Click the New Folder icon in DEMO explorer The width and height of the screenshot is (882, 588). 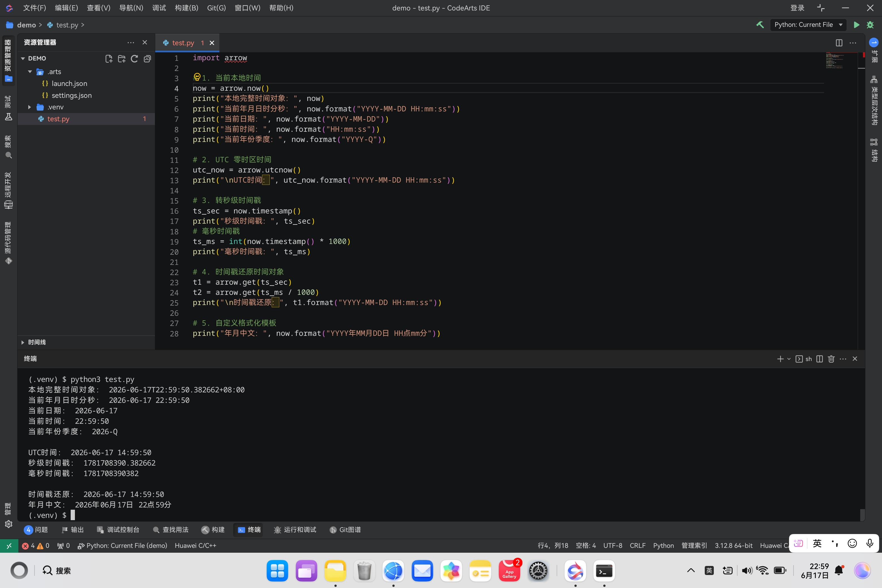(x=122, y=59)
